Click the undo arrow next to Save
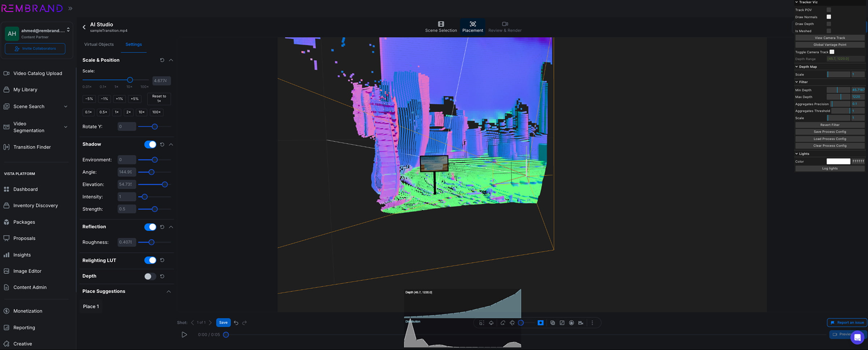The height and width of the screenshot is (350, 868). point(236,322)
